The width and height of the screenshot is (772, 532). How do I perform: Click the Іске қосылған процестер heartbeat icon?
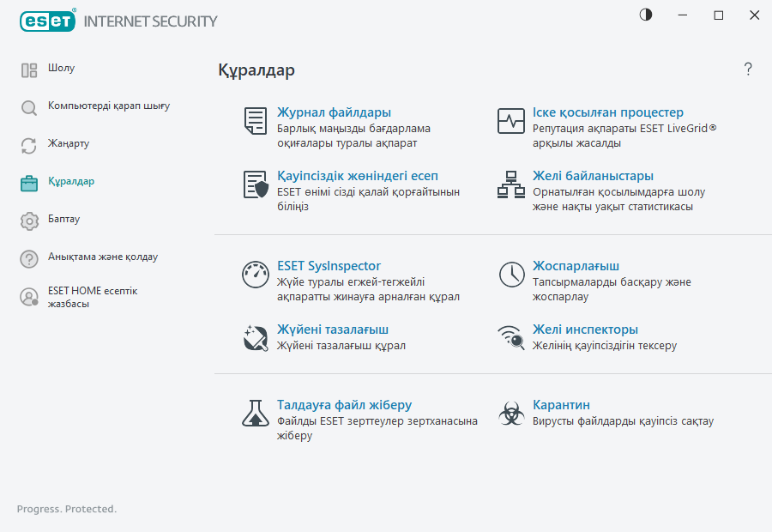point(510,121)
